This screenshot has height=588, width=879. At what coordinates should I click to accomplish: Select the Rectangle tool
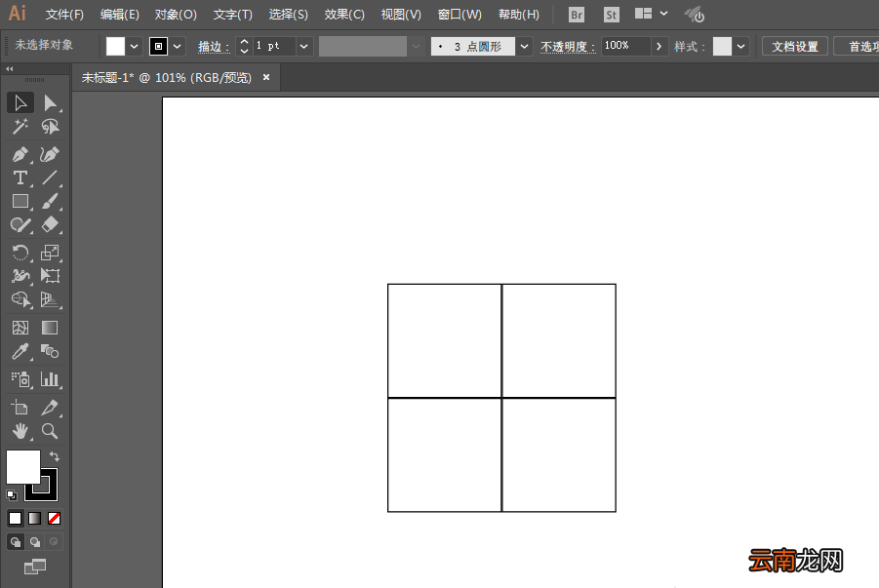tap(20, 201)
